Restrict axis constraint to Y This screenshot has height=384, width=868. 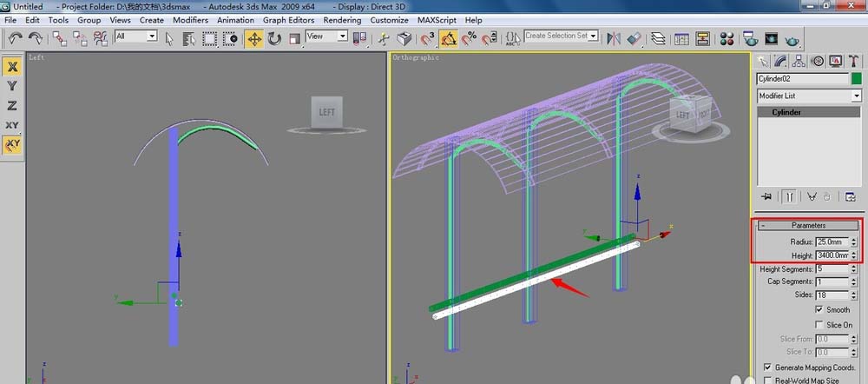(x=12, y=86)
